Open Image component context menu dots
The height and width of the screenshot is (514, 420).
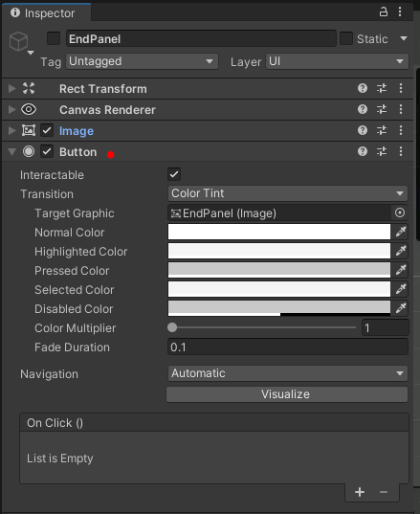pyautogui.click(x=401, y=130)
